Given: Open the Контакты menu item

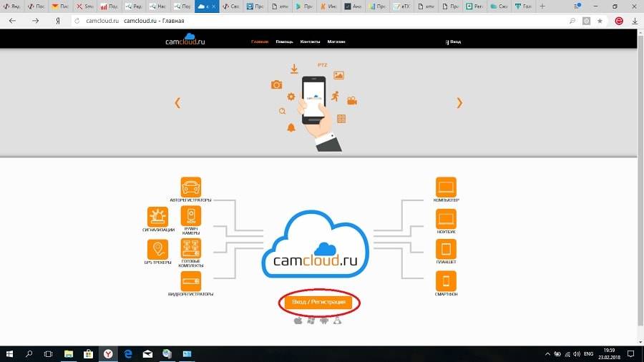Looking at the screenshot, I should pos(310,41).
